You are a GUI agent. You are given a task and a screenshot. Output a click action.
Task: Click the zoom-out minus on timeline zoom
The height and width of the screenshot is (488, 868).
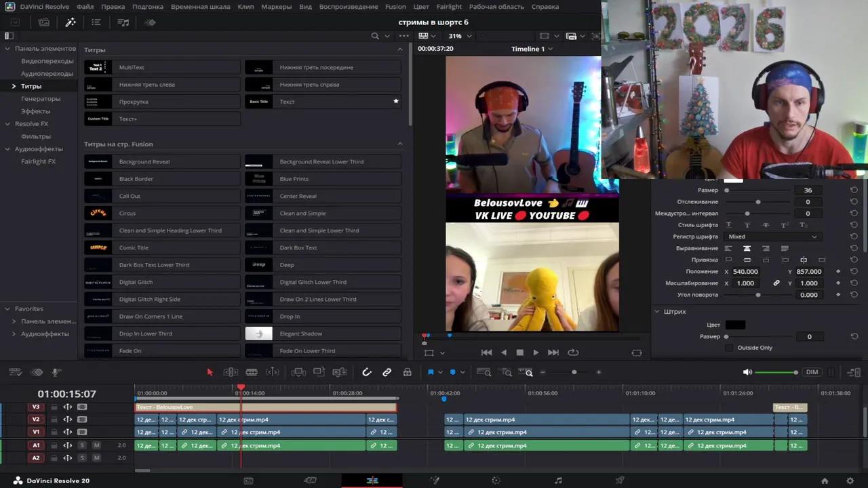(x=542, y=372)
